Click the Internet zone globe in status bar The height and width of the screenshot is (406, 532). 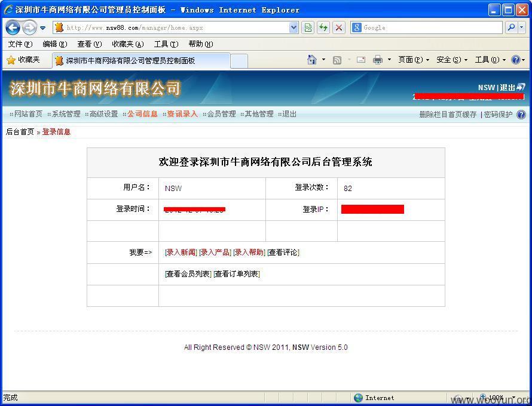click(358, 398)
